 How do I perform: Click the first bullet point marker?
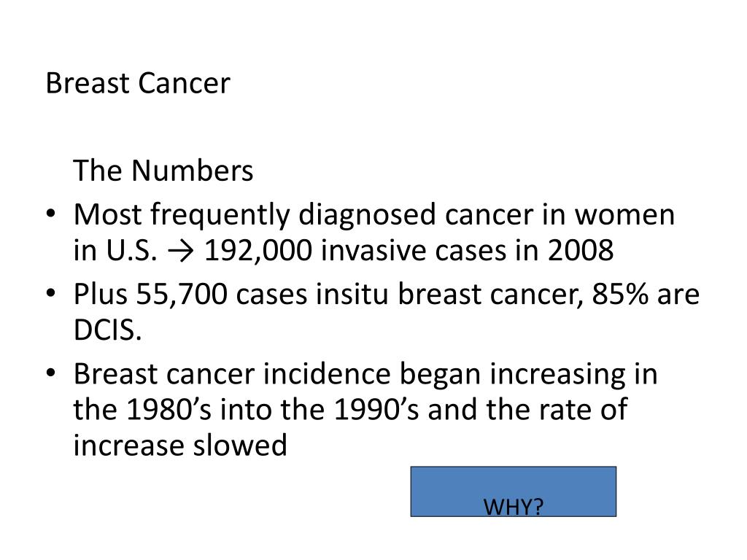(51, 213)
